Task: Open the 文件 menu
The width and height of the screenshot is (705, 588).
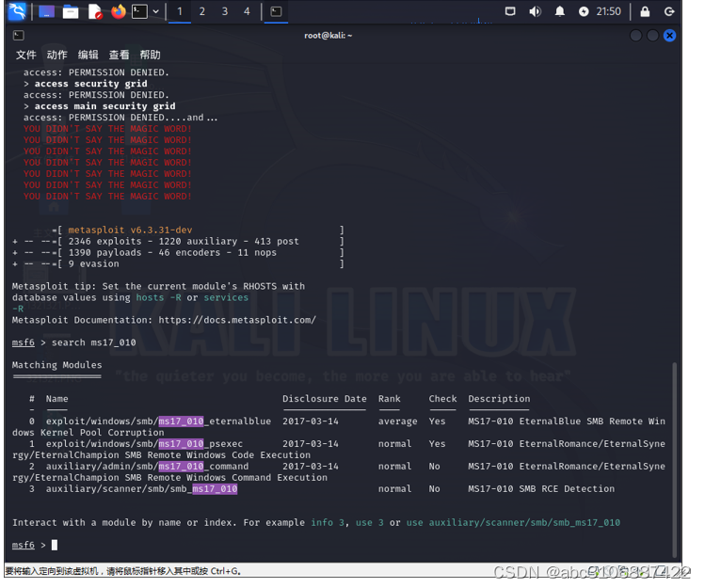Action: [26, 55]
